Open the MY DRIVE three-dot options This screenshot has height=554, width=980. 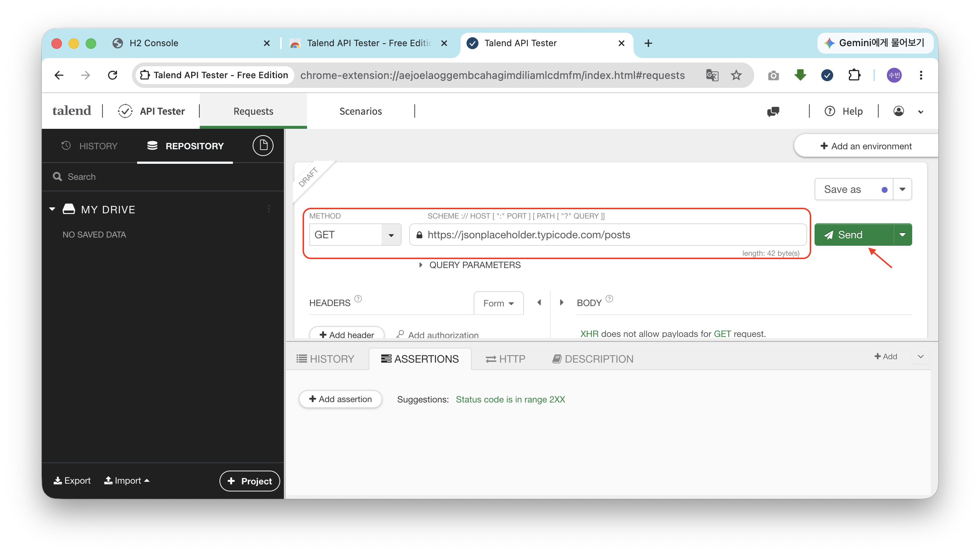pyautogui.click(x=269, y=209)
